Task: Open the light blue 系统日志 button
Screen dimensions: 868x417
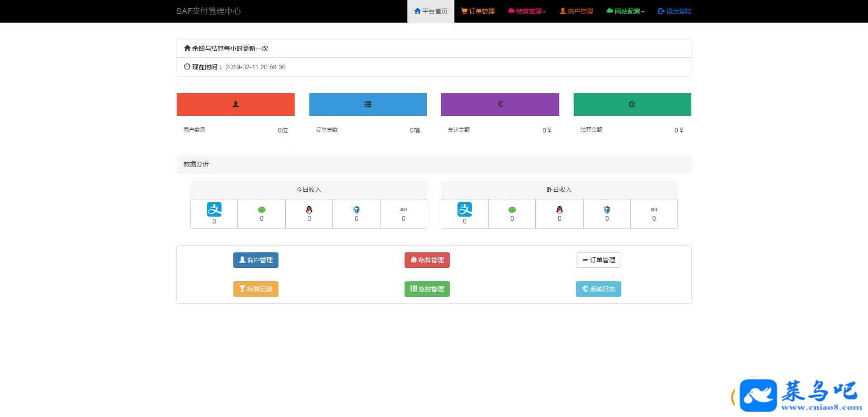Action: click(598, 289)
